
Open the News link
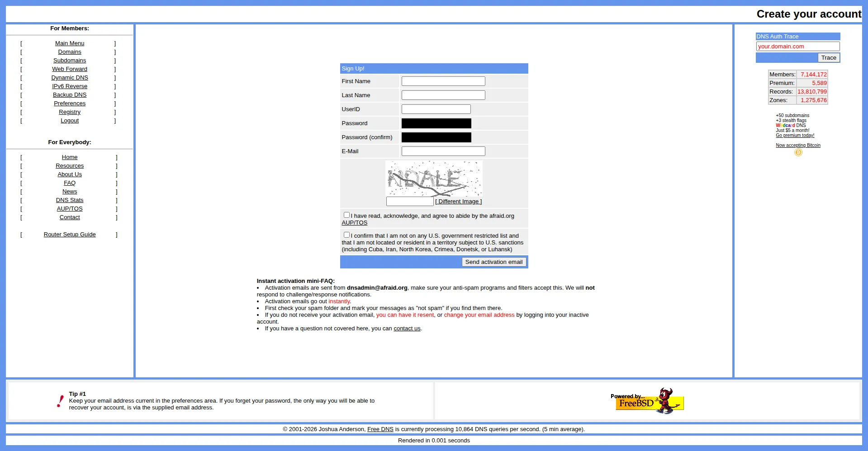coord(70,192)
